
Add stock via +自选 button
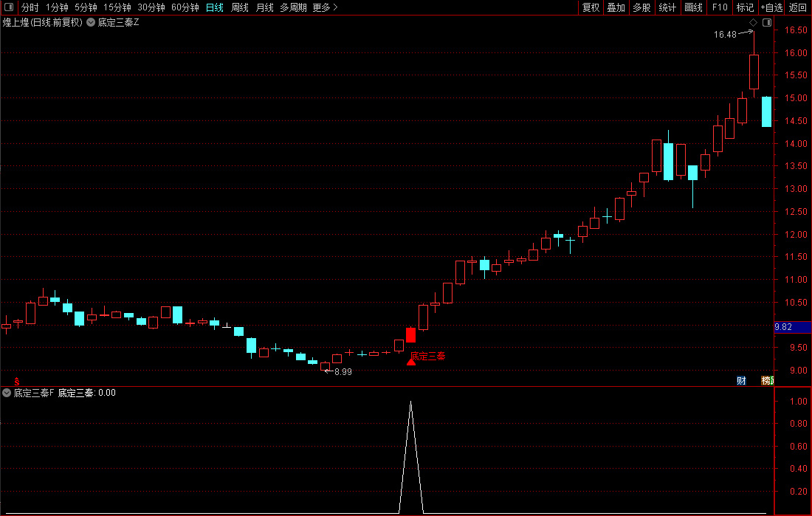[771, 7]
